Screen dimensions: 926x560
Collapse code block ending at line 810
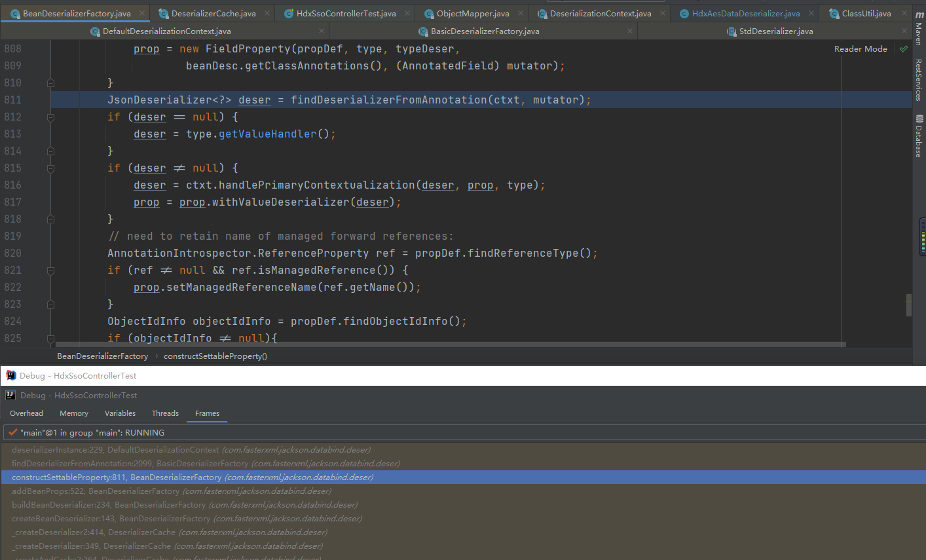point(50,83)
